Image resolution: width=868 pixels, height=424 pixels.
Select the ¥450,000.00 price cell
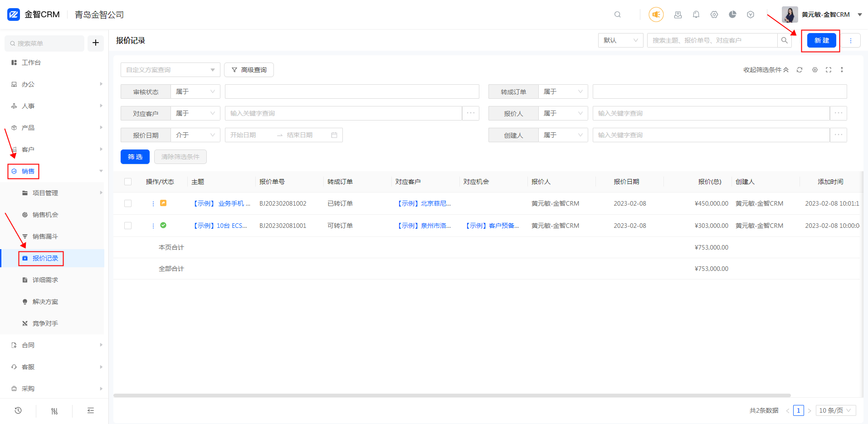[x=711, y=203]
